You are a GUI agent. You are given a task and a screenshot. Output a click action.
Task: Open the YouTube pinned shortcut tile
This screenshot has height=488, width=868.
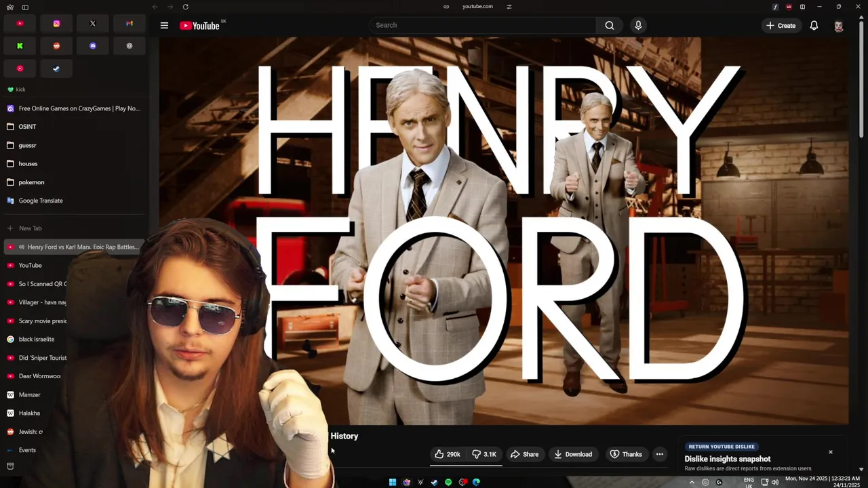(20, 24)
